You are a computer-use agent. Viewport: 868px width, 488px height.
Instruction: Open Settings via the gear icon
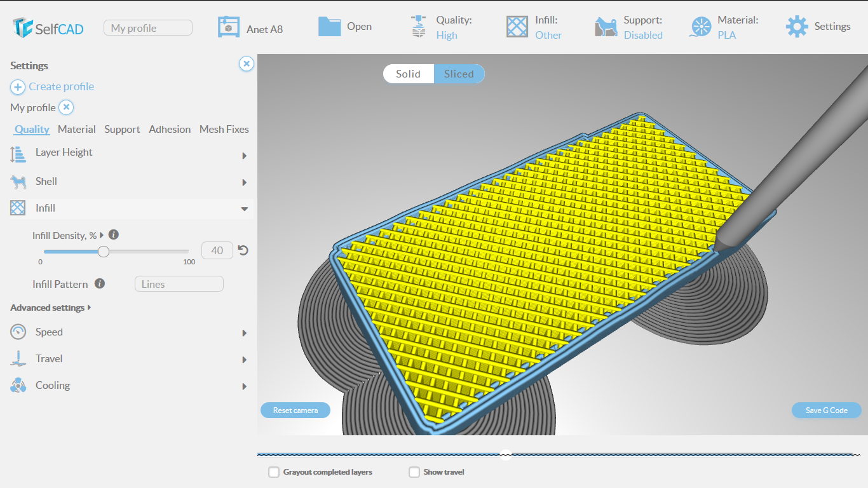(x=797, y=27)
